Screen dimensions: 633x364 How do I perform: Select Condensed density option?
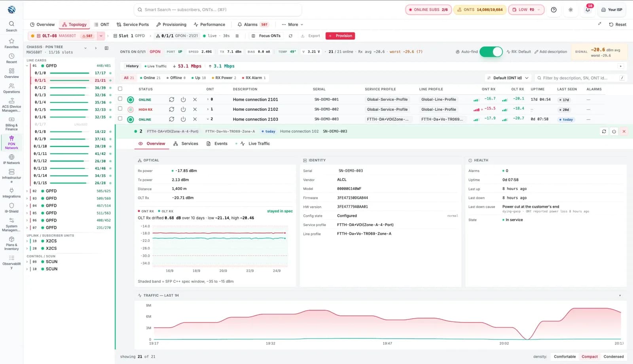[614, 356]
